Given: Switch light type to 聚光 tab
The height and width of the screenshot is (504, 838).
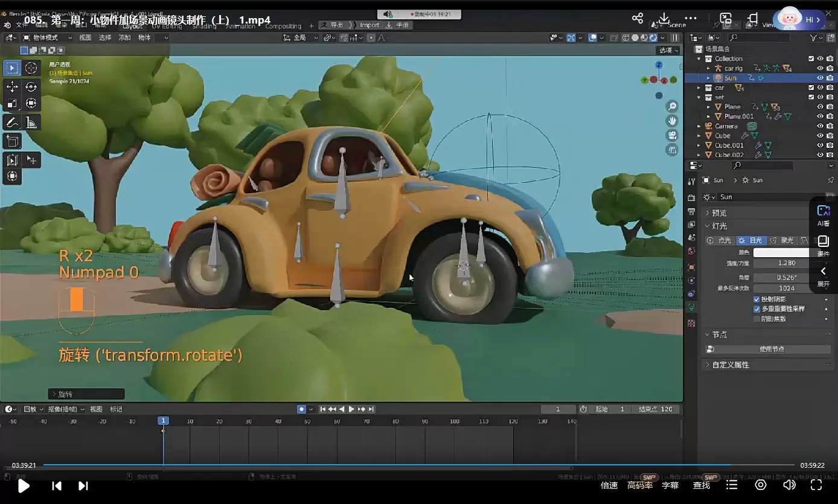Looking at the screenshot, I should point(782,240).
